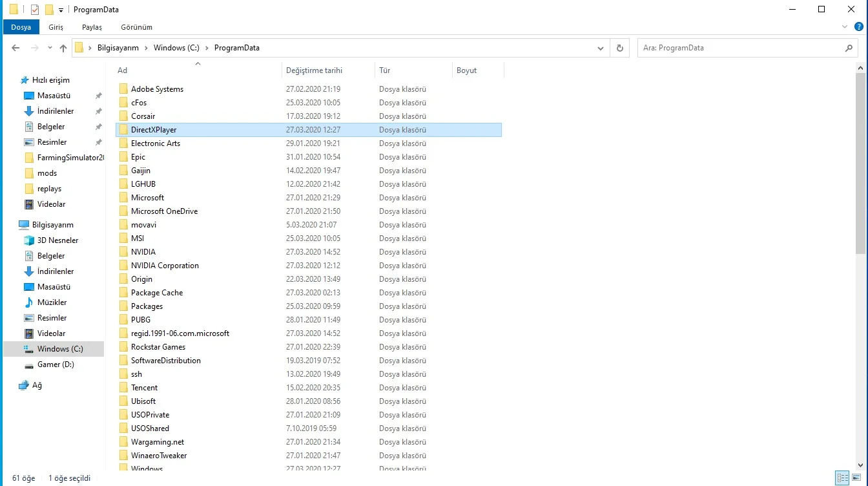Viewport: 868px width, 486px height.
Task: Click the movavi folder icon
Action: (x=123, y=225)
